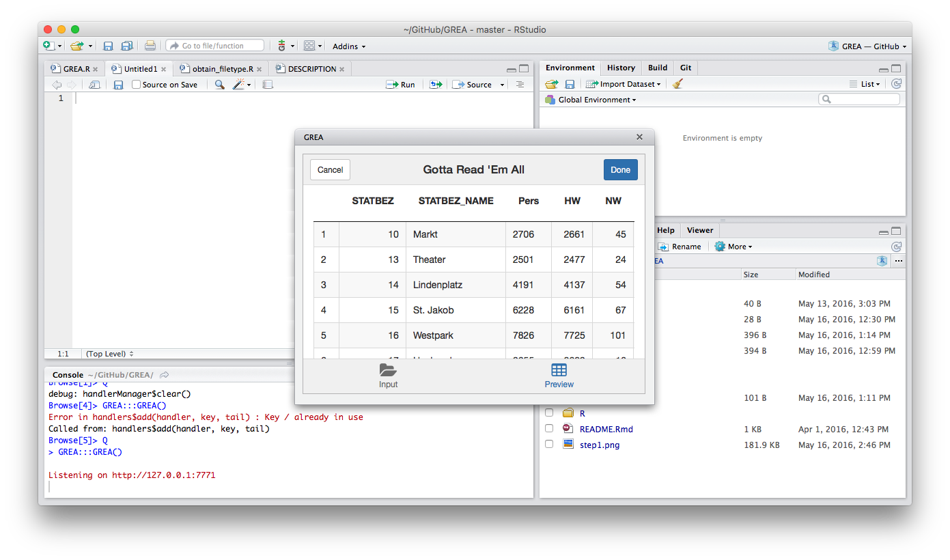This screenshot has height=560, width=950.
Task: Run the current line with Run button
Action: click(x=401, y=85)
